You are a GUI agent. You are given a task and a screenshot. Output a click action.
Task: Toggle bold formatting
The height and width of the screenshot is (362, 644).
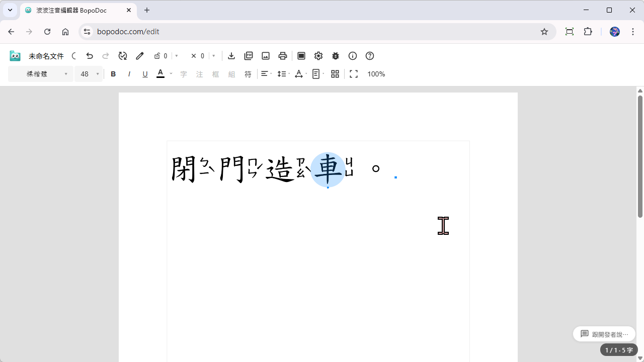[113, 74]
